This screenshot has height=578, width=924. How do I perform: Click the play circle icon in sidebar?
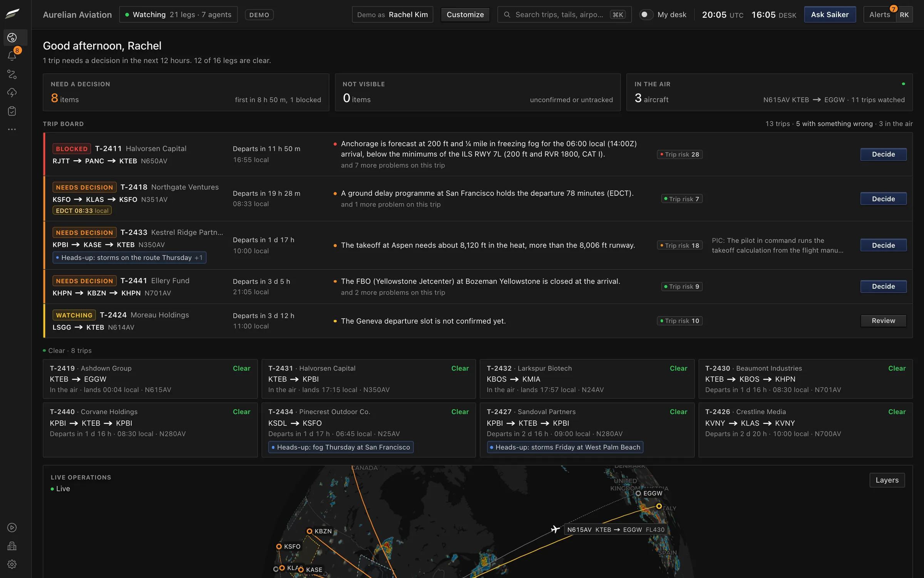[x=12, y=528]
